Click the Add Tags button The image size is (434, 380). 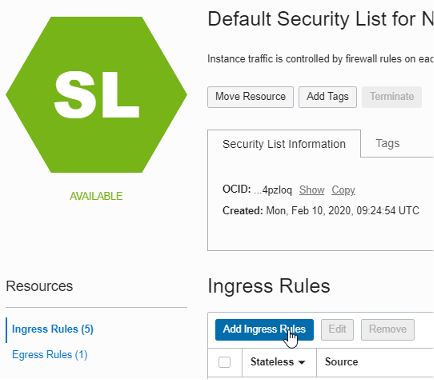[327, 97]
